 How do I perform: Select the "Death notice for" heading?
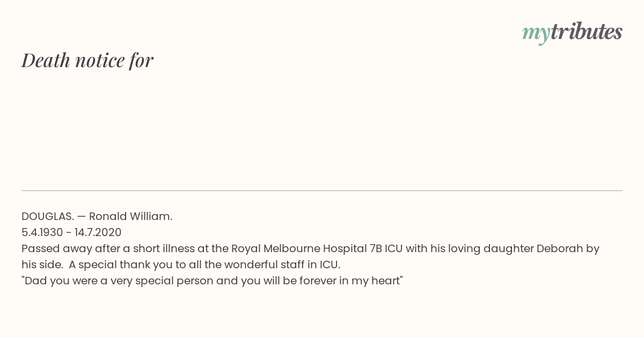click(87, 60)
